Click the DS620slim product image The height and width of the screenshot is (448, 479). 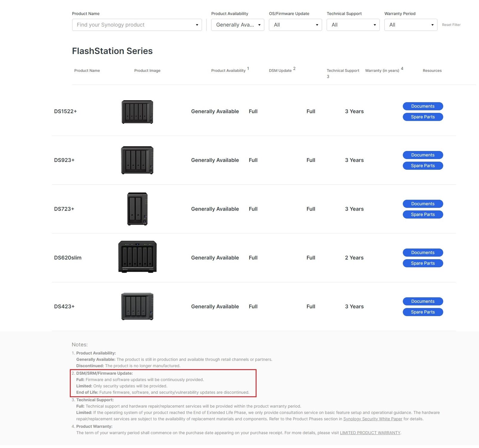coord(137,257)
